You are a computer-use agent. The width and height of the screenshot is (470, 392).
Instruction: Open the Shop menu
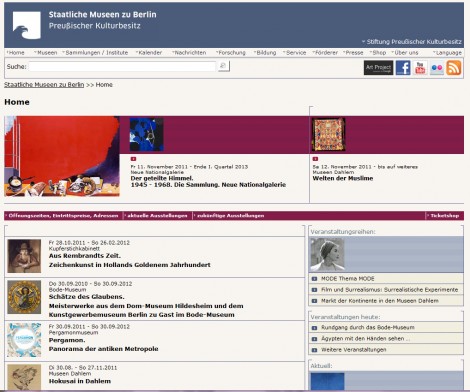[x=378, y=53]
